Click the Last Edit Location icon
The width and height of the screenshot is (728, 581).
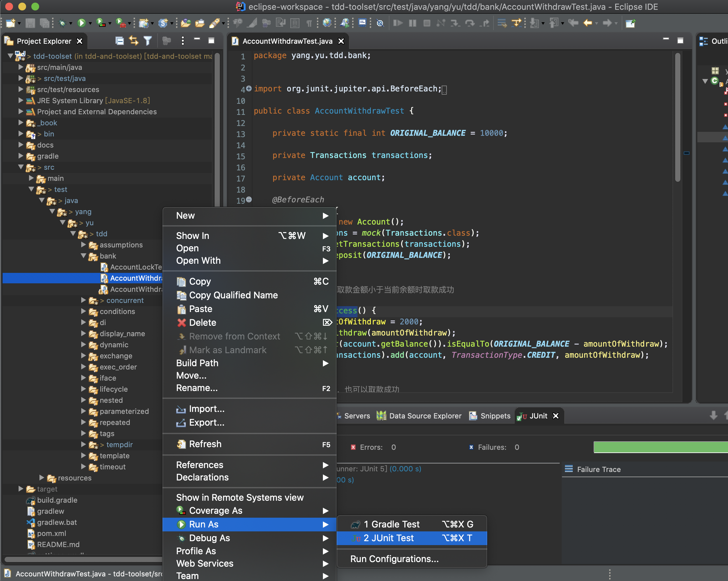[x=573, y=23]
